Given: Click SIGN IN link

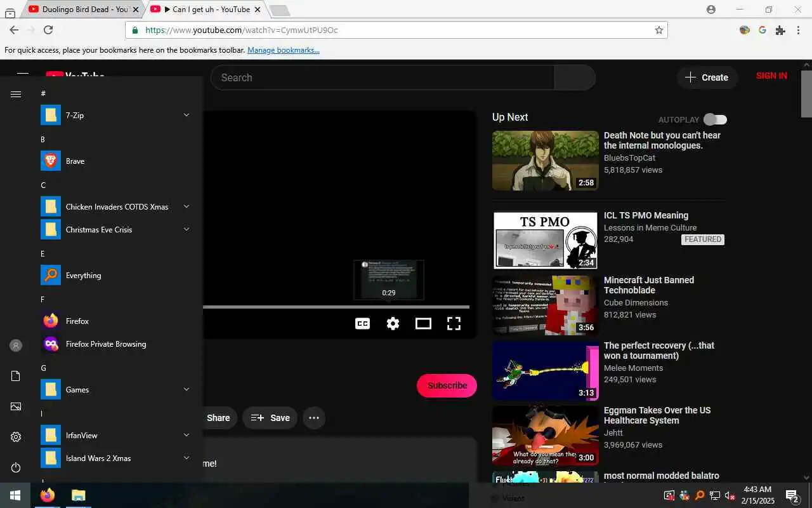Looking at the screenshot, I should coord(771,76).
